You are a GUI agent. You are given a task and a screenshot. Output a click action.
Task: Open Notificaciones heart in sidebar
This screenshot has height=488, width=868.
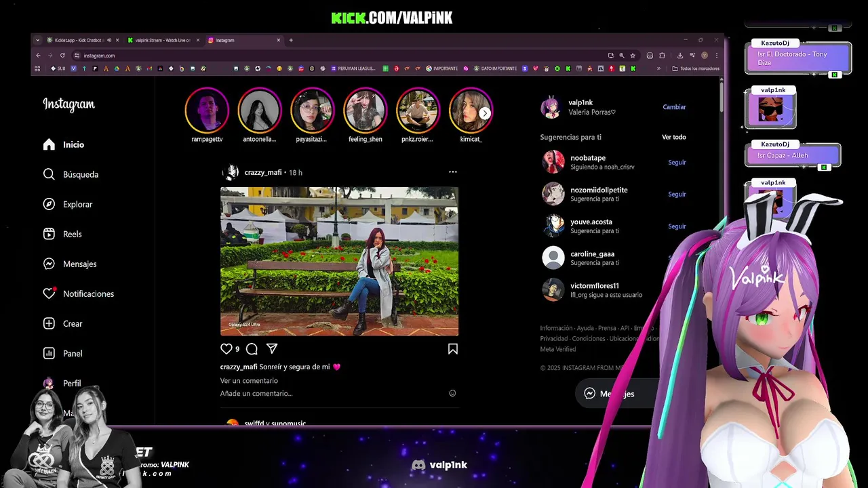click(x=79, y=293)
